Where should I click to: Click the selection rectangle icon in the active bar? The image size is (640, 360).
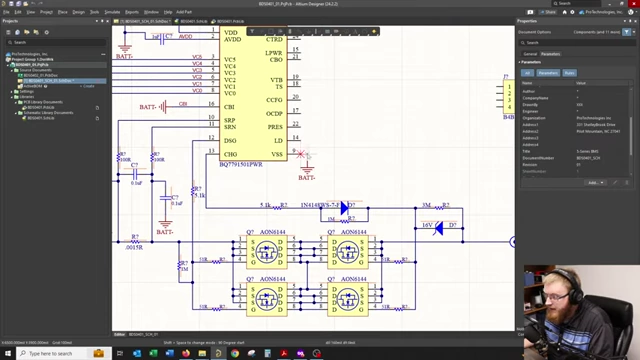click(x=271, y=31)
